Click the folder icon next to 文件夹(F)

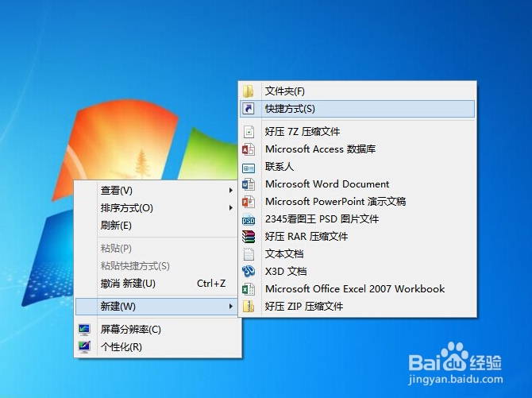tap(249, 91)
